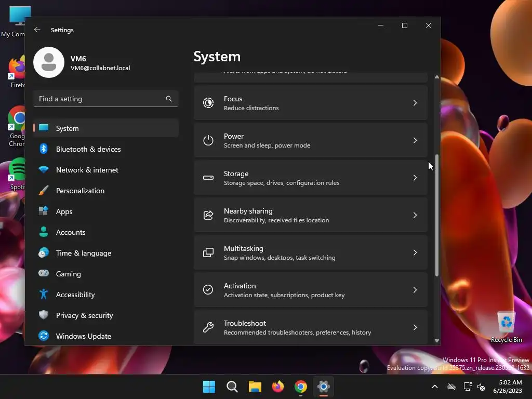Expand Storage settings chevron
This screenshot has height=399, width=532.
point(415,178)
